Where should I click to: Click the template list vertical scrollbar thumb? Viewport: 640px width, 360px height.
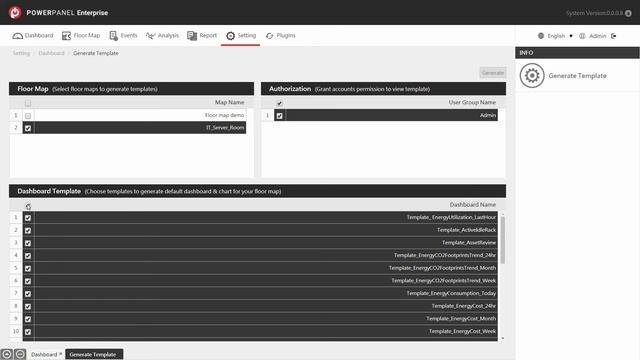[502, 240]
